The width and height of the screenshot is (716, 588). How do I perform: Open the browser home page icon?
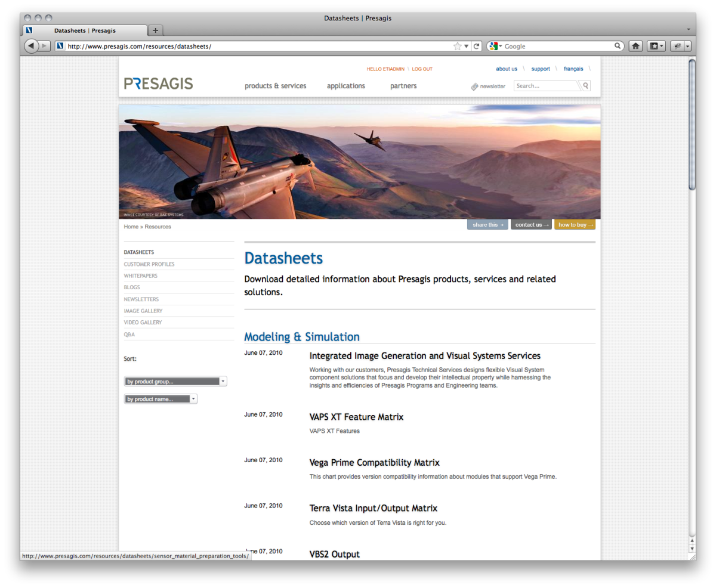(636, 46)
